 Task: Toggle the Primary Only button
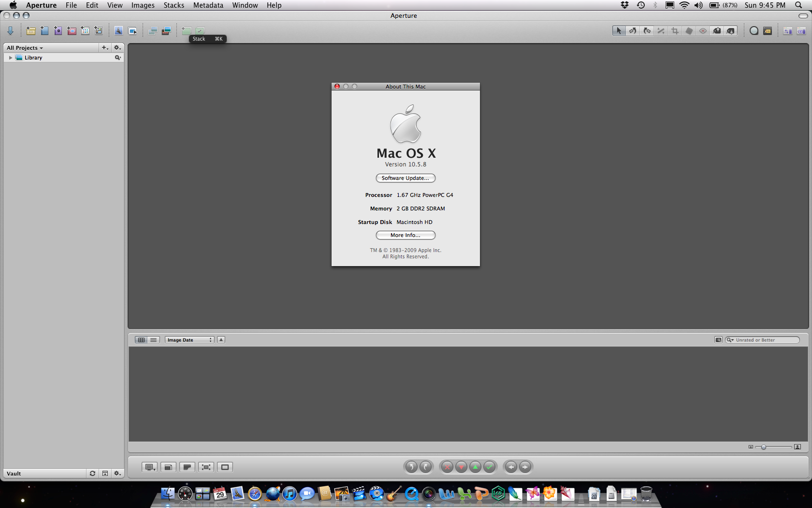pyautogui.click(x=225, y=467)
